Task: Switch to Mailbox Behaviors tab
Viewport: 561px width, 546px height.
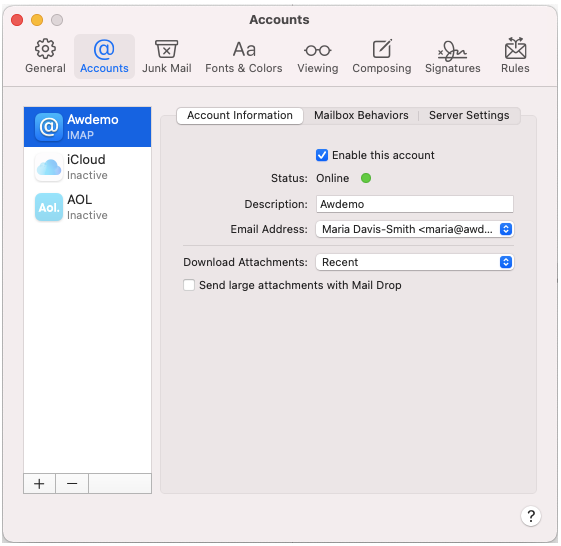Action: [x=361, y=116]
